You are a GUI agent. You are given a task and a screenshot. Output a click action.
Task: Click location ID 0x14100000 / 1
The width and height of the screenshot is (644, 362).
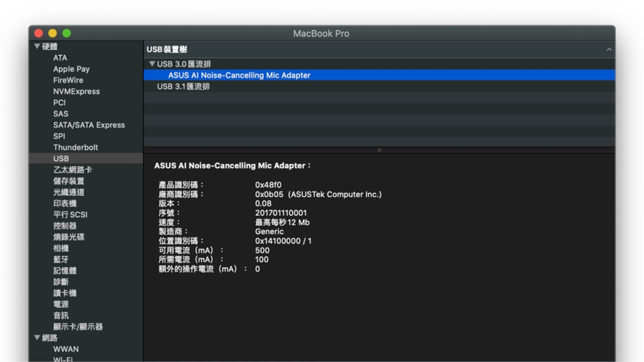point(283,241)
